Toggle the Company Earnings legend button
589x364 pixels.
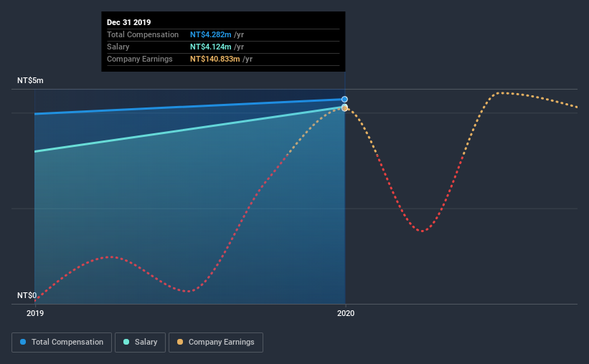pos(216,343)
